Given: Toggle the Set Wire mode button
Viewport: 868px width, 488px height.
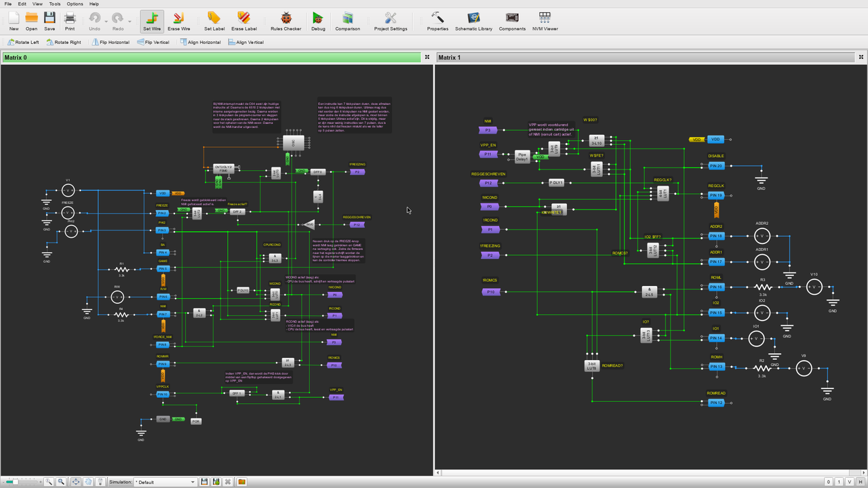Looking at the screenshot, I should pos(152,21).
